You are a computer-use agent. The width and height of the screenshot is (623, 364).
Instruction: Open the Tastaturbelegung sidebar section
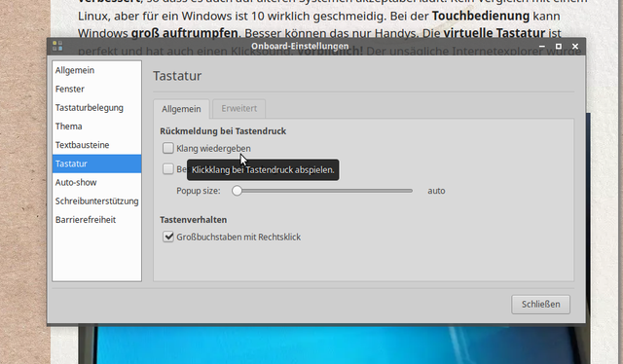pyautogui.click(x=96, y=108)
